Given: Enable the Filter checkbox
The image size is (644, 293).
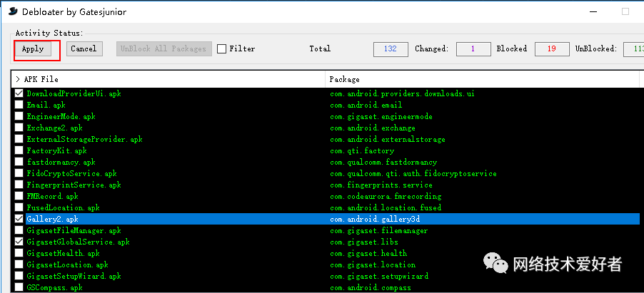Looking at the screenshot, I should coord(222,48).
